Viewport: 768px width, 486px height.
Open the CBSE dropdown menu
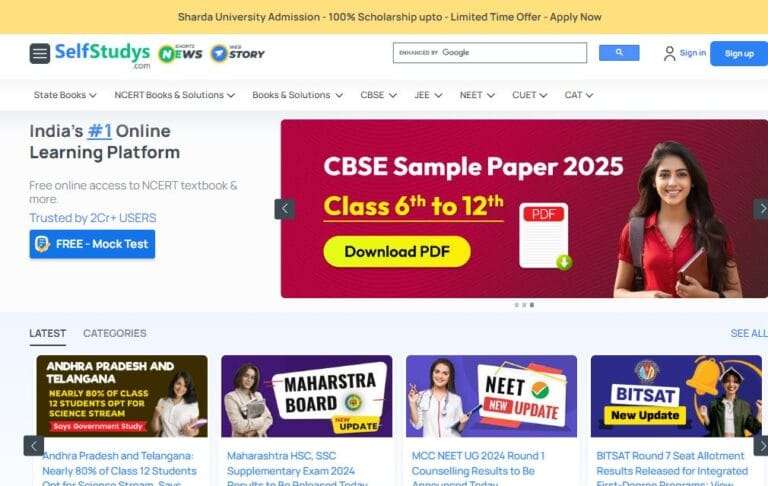point(378,95)
